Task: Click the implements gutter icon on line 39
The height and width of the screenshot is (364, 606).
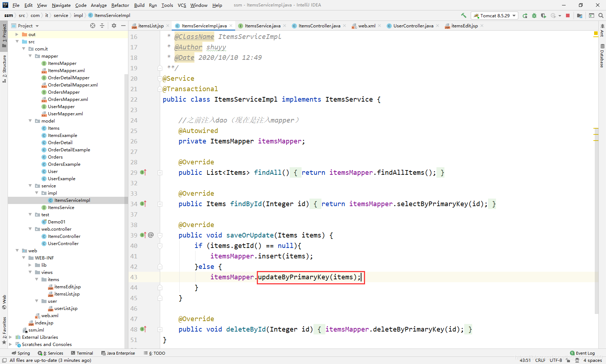Action: pyautogui.click(x=143, y=235)
